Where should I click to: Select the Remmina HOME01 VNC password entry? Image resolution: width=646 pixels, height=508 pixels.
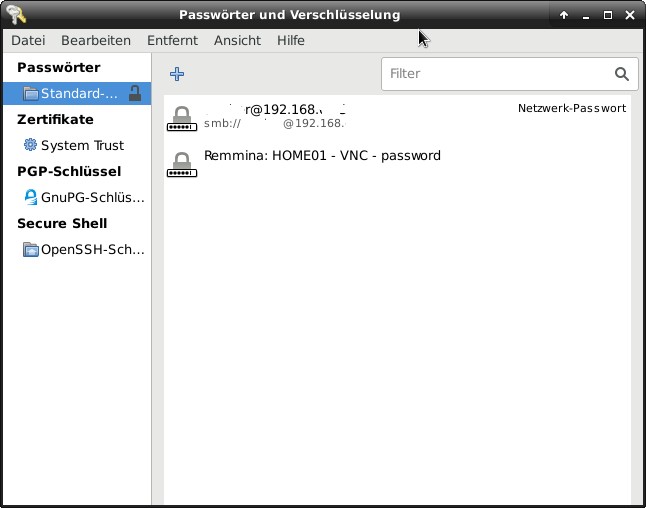click(322, 156)
